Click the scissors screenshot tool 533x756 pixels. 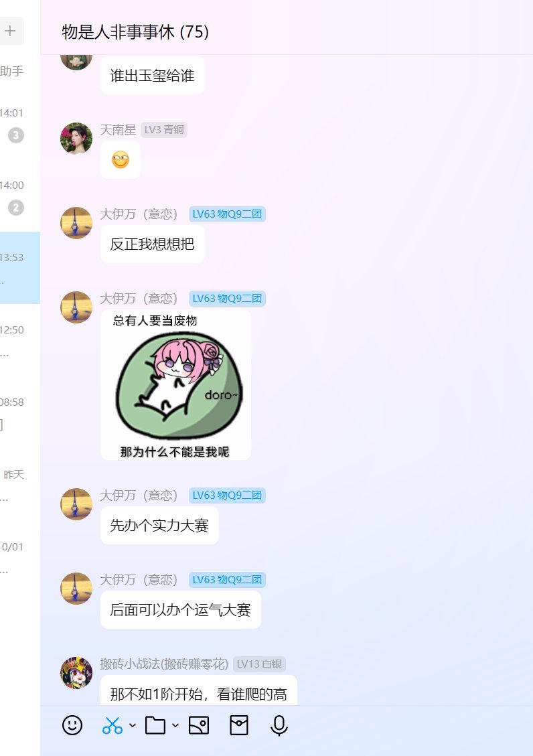[x=112, y=725]
